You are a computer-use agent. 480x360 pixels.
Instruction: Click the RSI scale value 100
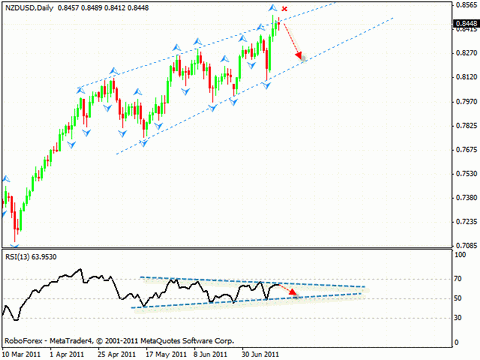[460, 255]
